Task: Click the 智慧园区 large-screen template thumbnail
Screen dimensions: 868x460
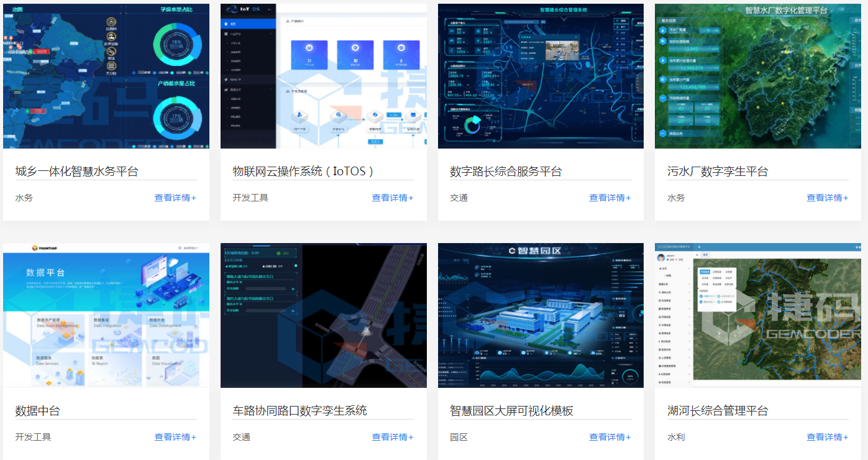Action: (541, 315)
